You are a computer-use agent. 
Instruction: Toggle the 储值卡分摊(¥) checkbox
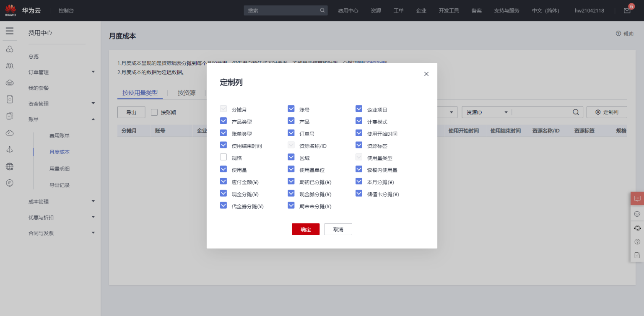coord(359,194)
